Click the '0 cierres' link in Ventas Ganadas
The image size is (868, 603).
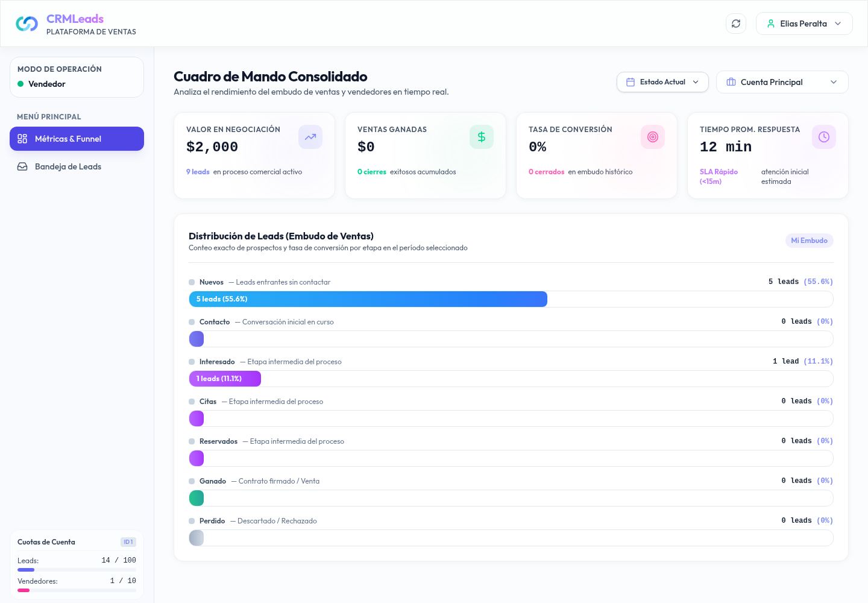pyautogui.click(x=372, y=172)
